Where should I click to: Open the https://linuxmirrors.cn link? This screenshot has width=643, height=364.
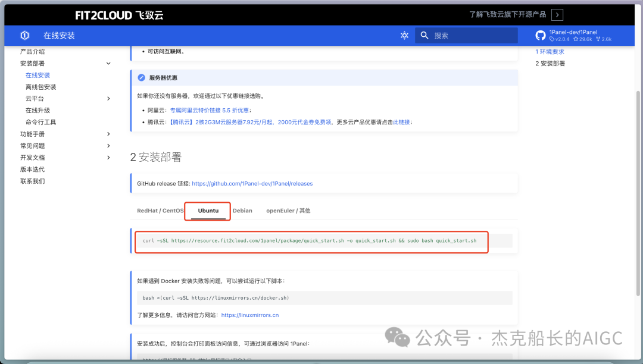[x=249, y=315]
